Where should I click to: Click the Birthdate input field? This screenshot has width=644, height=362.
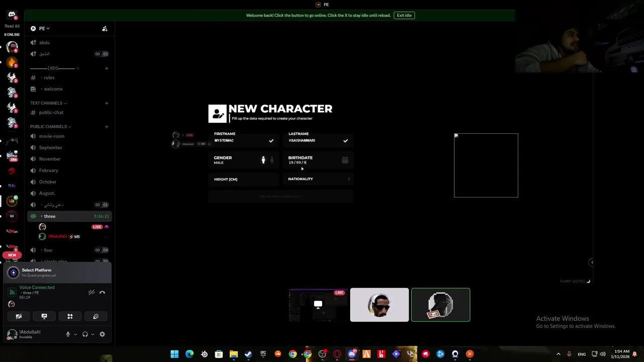coord(318,160)
